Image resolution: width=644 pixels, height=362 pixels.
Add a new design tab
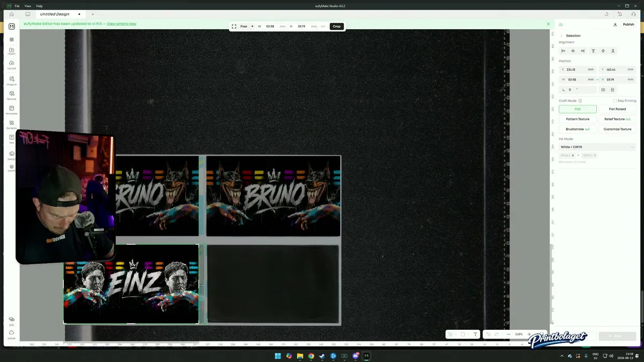pyautogui.click(x=93, y=14)
